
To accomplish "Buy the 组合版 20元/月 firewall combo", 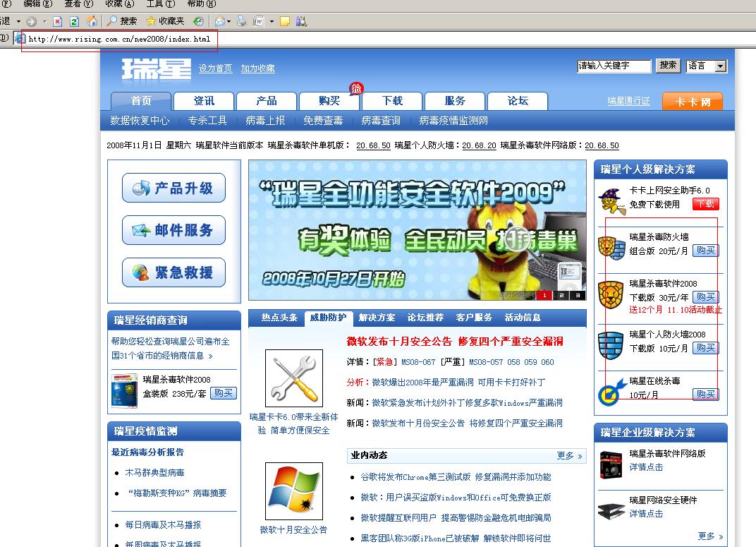I will tap(706, 251).
